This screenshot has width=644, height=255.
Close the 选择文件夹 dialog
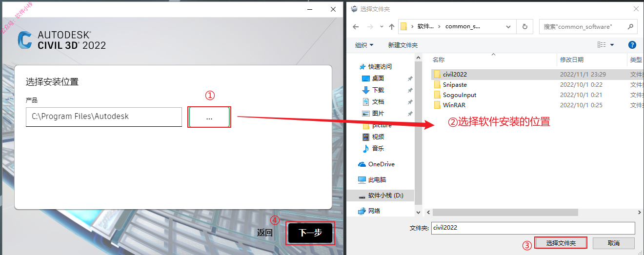tap(635, 9)
